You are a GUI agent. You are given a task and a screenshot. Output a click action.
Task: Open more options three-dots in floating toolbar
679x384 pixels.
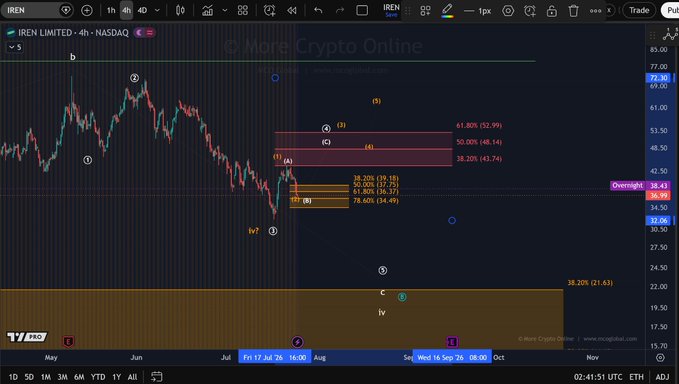click(x=595, y=11)
